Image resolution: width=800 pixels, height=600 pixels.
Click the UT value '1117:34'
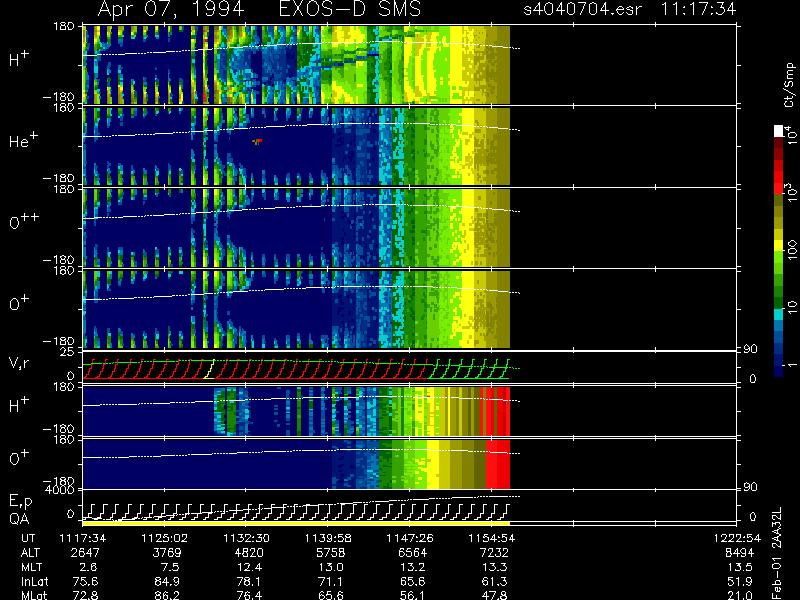pos(83,538)
